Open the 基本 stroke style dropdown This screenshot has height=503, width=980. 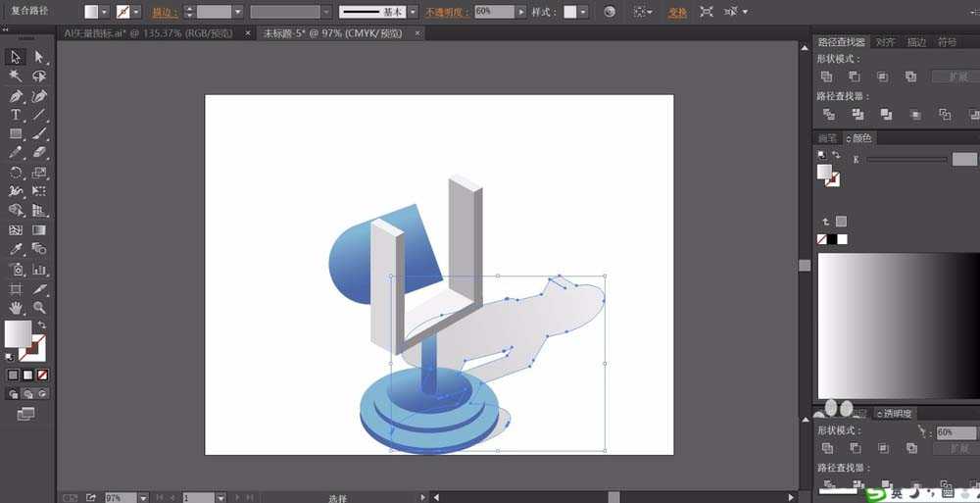pos(414,12)
